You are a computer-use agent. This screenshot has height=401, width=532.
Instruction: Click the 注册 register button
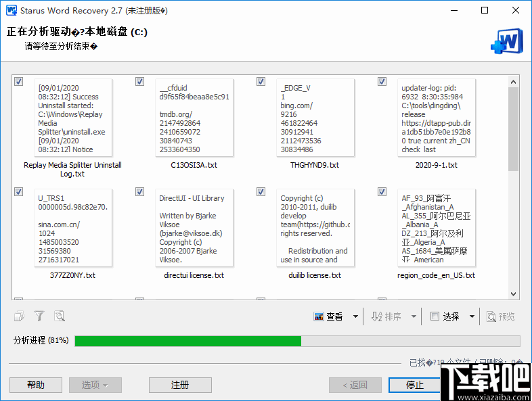[x=180, y=385]
